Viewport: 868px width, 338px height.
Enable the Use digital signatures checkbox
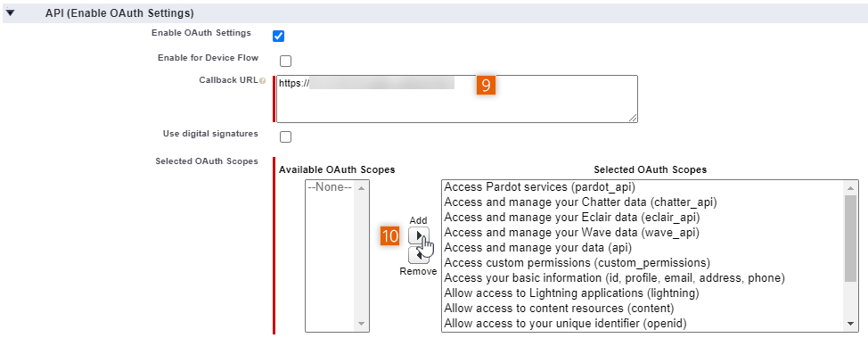tap(286, 136)
